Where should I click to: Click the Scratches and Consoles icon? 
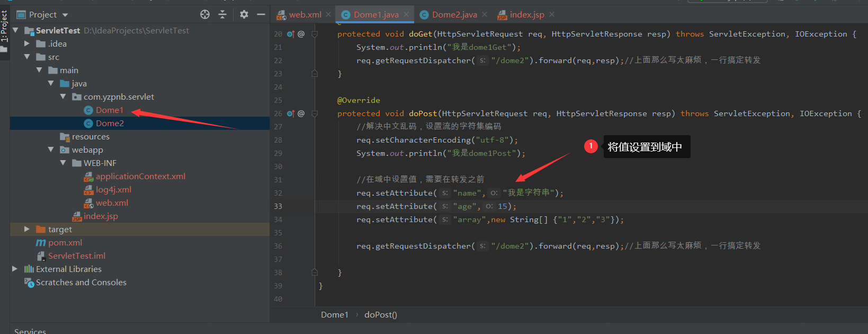pyautogui.click(x=29, y=282)
